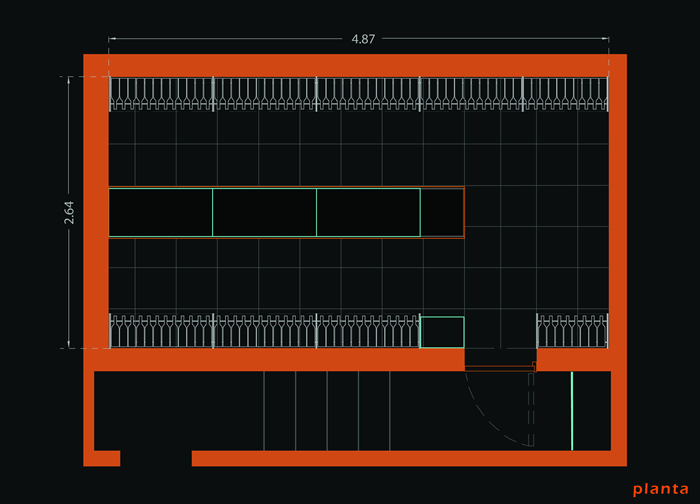Click the orange planta label
Screen dimensions: 700x504
click(660, 489)
